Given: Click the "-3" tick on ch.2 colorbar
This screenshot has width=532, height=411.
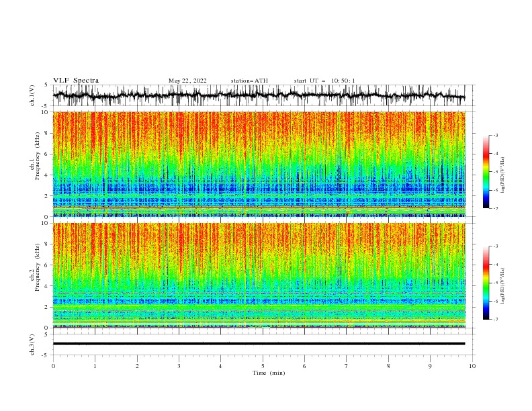Looking at the screenshot, I should coord(496,246).
